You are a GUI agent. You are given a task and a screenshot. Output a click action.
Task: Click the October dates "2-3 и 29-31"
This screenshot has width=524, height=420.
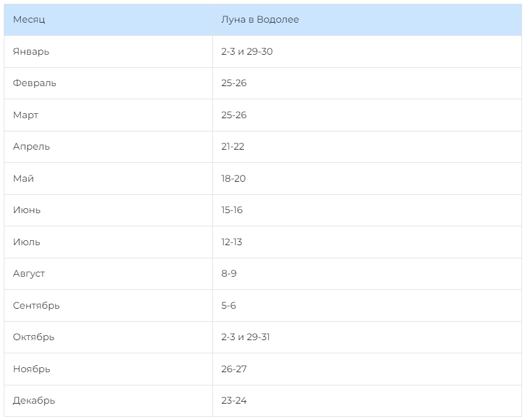point(246,337)
